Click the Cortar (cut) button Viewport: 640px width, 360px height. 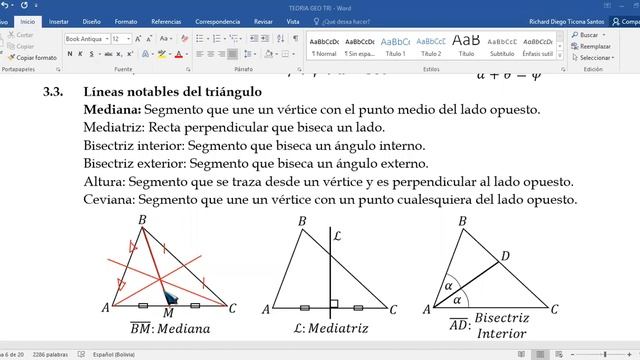(21, 35)
